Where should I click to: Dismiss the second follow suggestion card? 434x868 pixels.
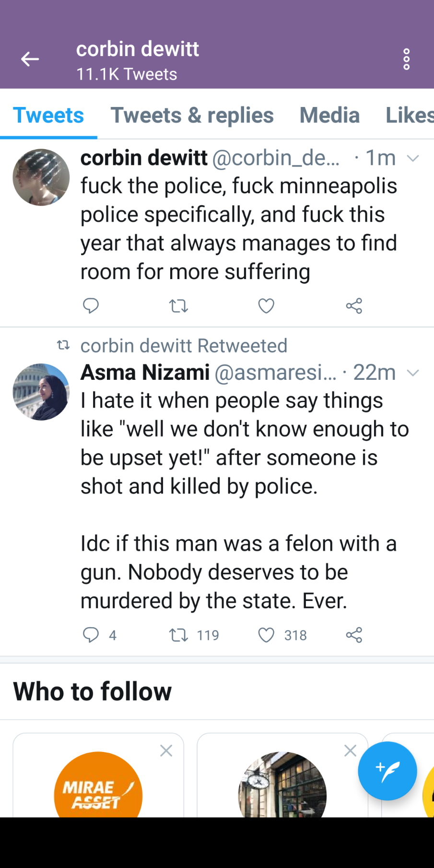[350, 751]
